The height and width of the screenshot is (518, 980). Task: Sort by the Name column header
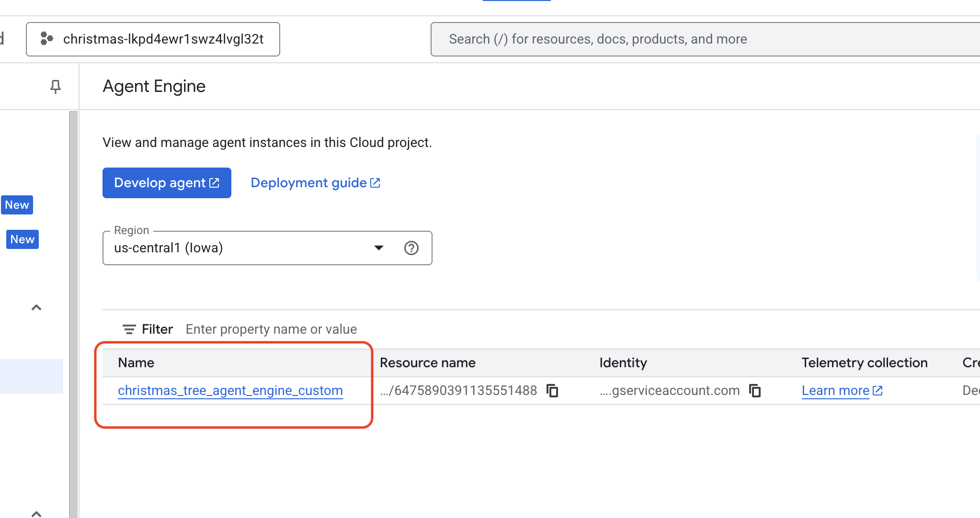[136, 363]
